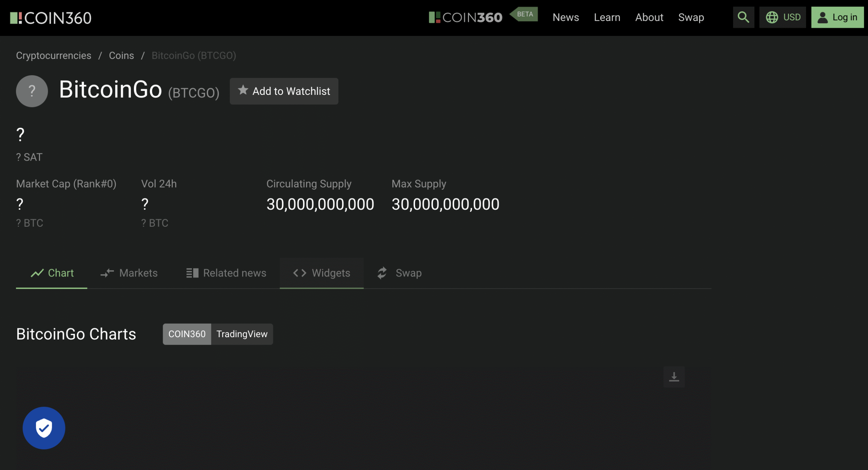Go to Cryptocurrencies breadcrumb
868x470 pixels.
point(54,56)
